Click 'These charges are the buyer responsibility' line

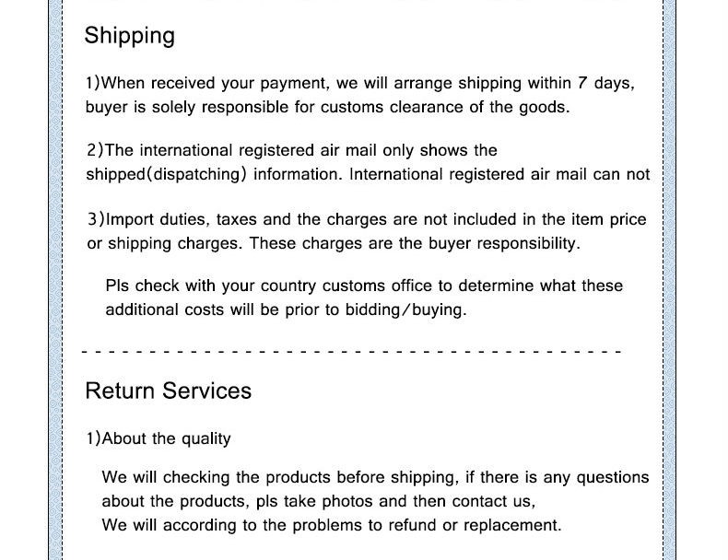tap(415, 243)
